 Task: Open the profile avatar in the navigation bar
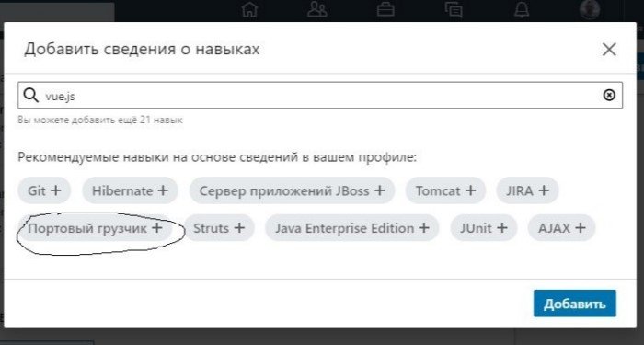590,9
